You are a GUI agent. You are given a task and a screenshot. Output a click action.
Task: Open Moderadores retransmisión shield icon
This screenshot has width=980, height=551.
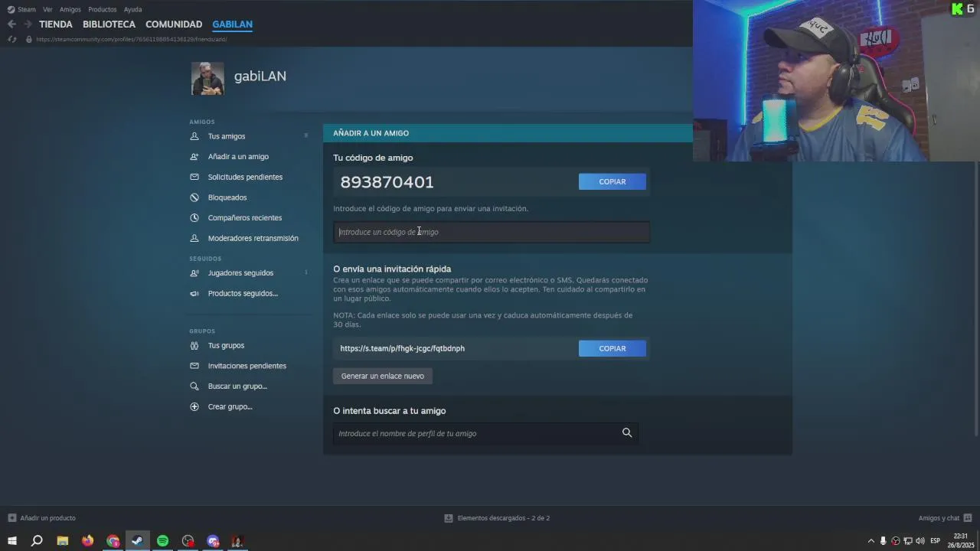coord(194,238)
